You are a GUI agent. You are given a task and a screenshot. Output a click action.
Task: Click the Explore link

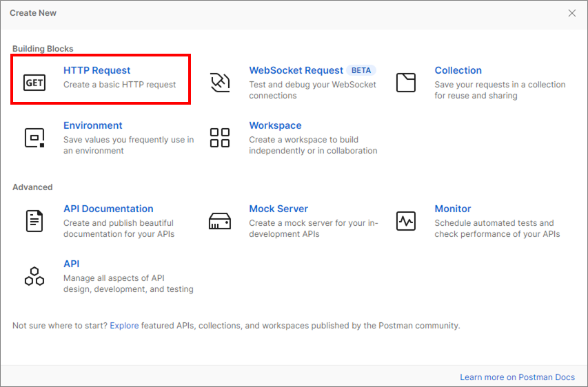[124, 326]
